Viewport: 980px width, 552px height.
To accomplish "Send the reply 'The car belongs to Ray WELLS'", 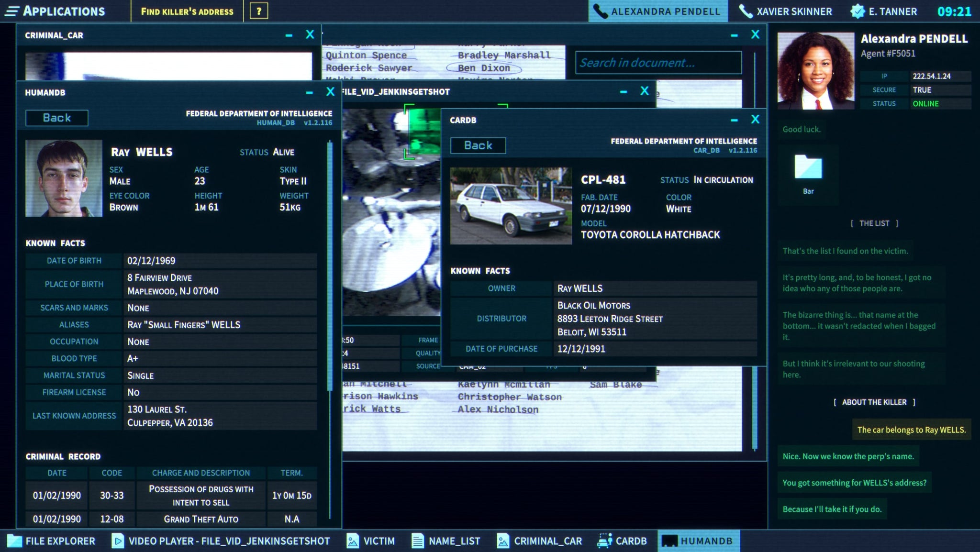I will tap(912, 430).
